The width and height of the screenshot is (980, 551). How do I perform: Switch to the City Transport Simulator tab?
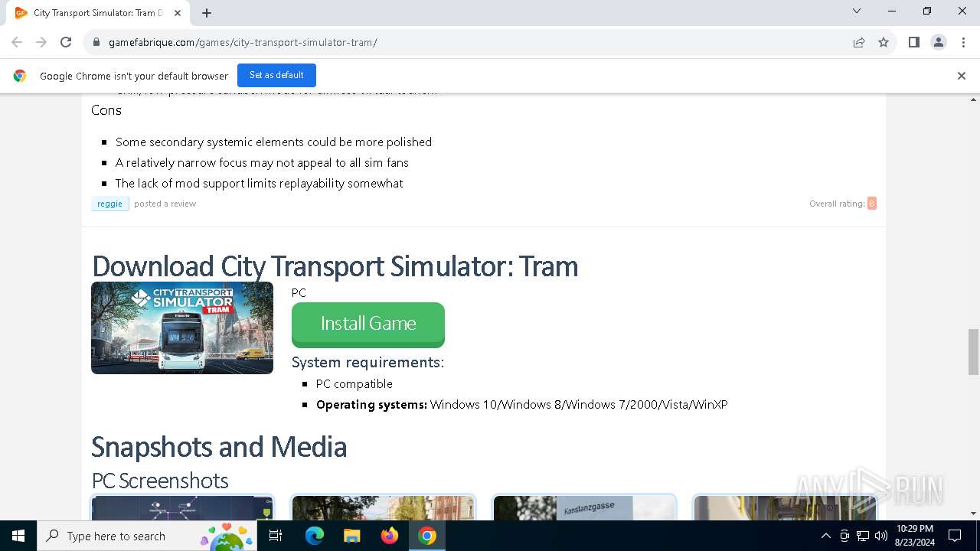[98, 13]
